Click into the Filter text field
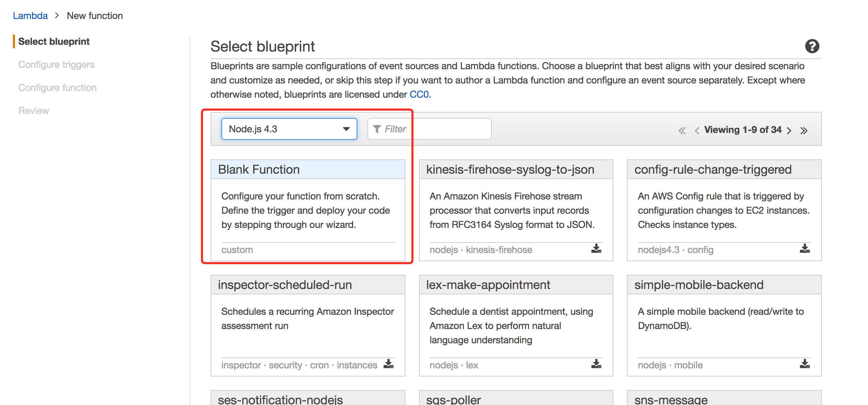 429,129
